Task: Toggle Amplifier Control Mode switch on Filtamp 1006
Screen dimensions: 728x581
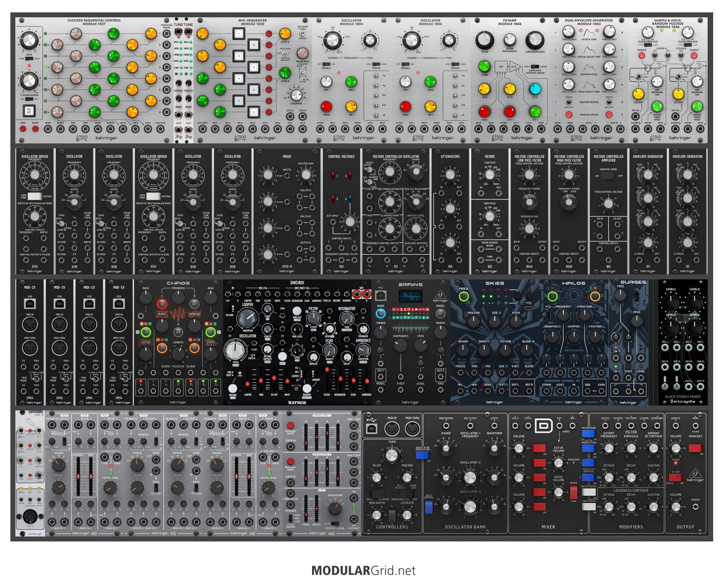Action: pyautogui.click(x=535, y=66)
